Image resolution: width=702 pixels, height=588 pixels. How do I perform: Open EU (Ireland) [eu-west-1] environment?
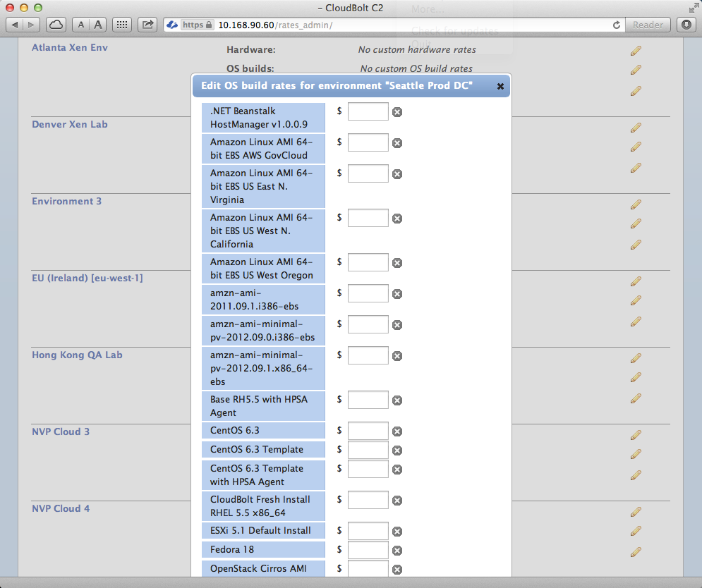(x=87, y=278)
